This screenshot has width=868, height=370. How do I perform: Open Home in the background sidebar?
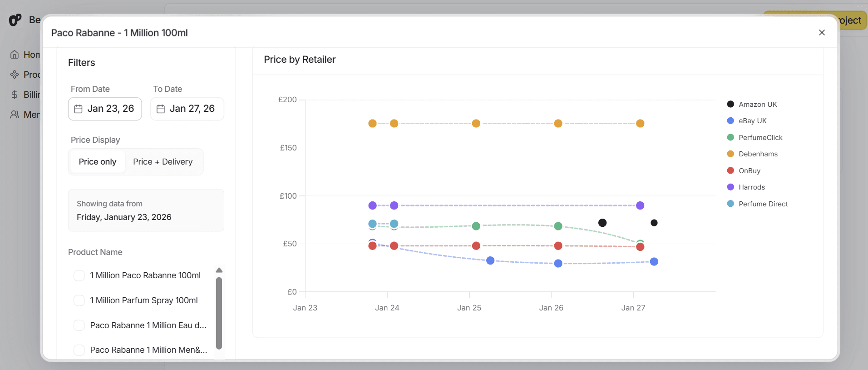click(25, 55)
